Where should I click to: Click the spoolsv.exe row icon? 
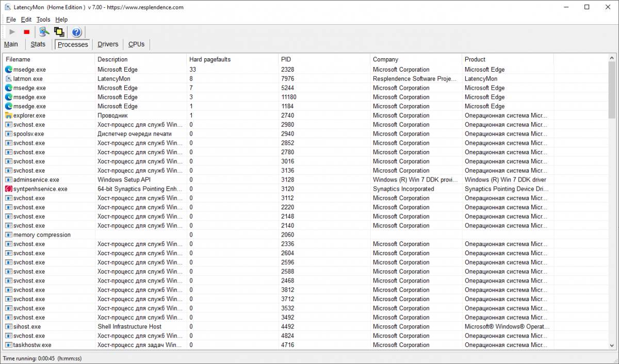[x=9, y=134]
